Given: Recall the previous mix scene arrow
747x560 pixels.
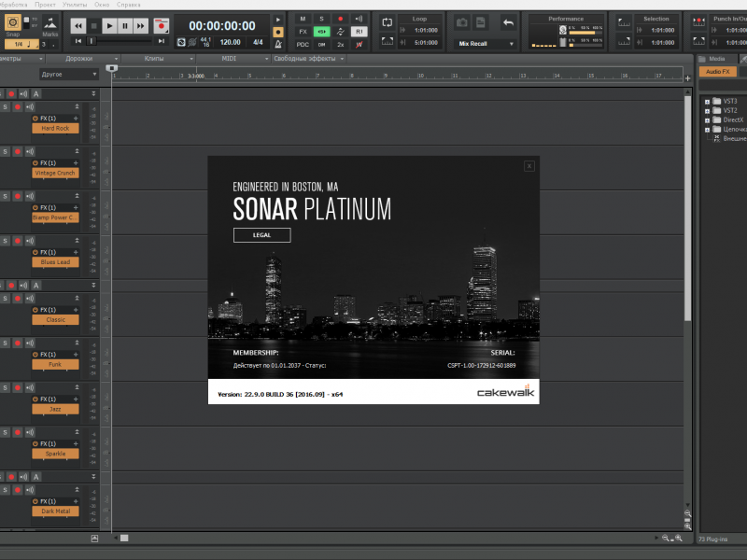Looking at the screenshot, I should 508,22.
